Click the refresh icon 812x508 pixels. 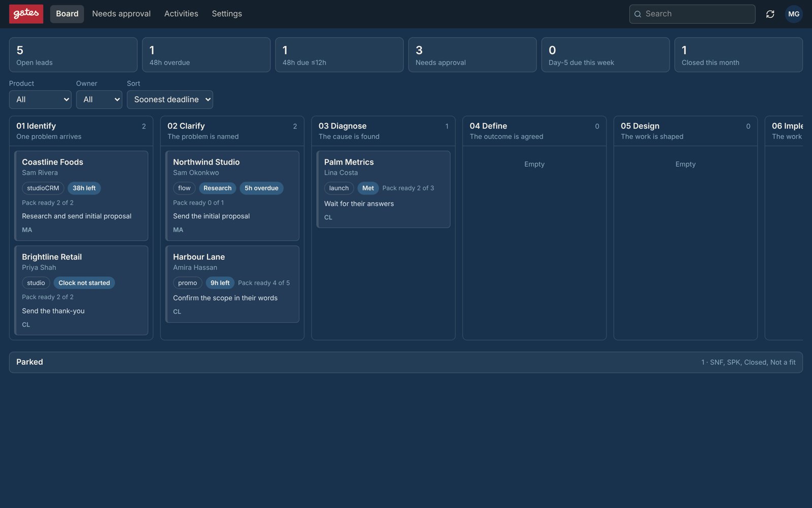(770, 14)
